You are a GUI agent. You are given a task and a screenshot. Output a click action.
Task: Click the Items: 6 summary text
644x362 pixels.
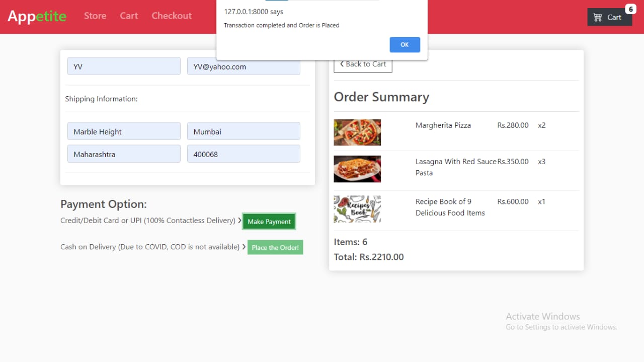point(351,242)
